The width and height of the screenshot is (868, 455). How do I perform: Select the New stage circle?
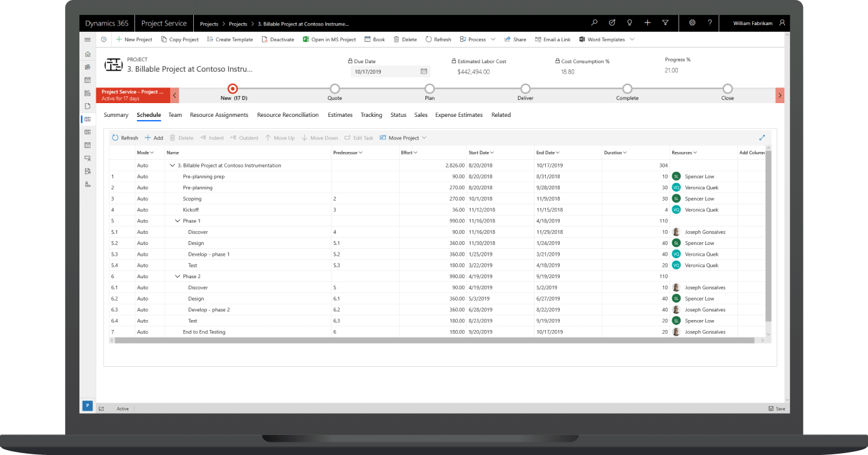(x=233, y=89)
